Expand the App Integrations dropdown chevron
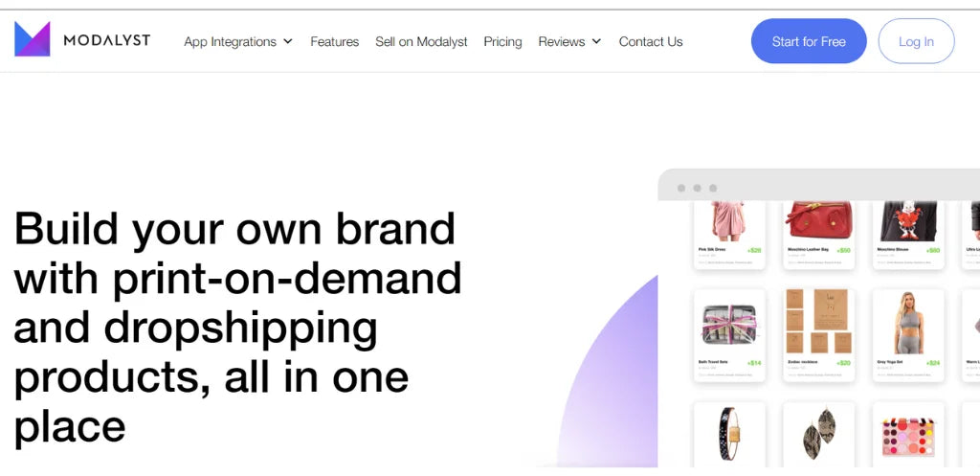Viewport: 980px width, 476px height. coord(288,42)
